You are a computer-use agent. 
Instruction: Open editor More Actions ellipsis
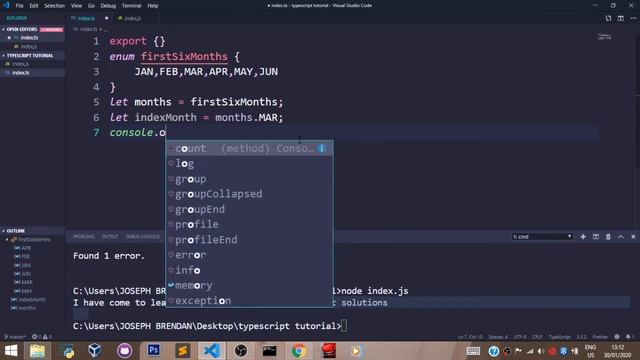coord(633,18)
